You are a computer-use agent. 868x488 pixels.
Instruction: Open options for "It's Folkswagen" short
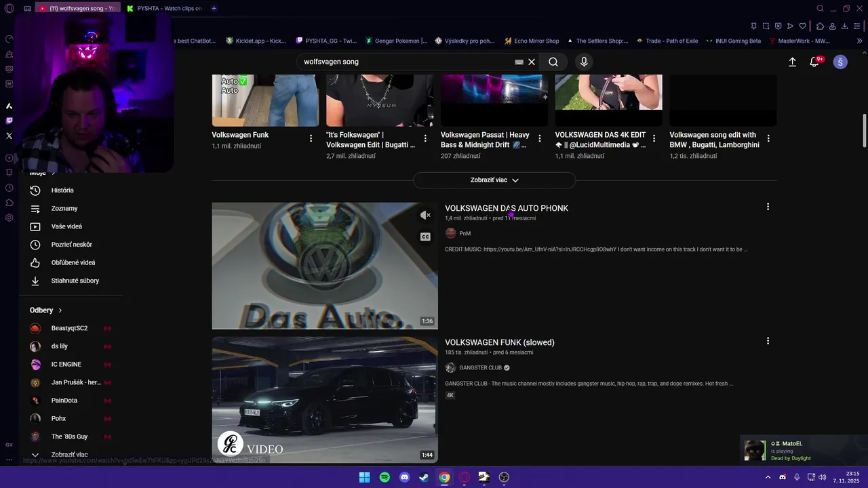425,138
